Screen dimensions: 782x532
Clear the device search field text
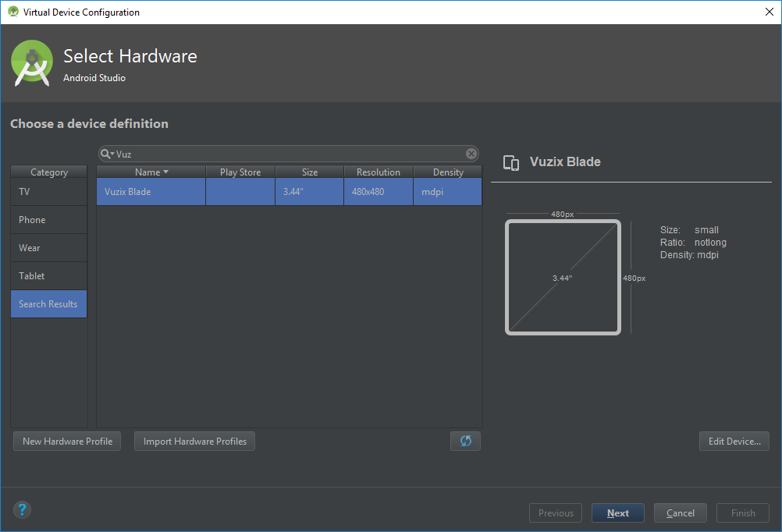[x=471, y=154]
